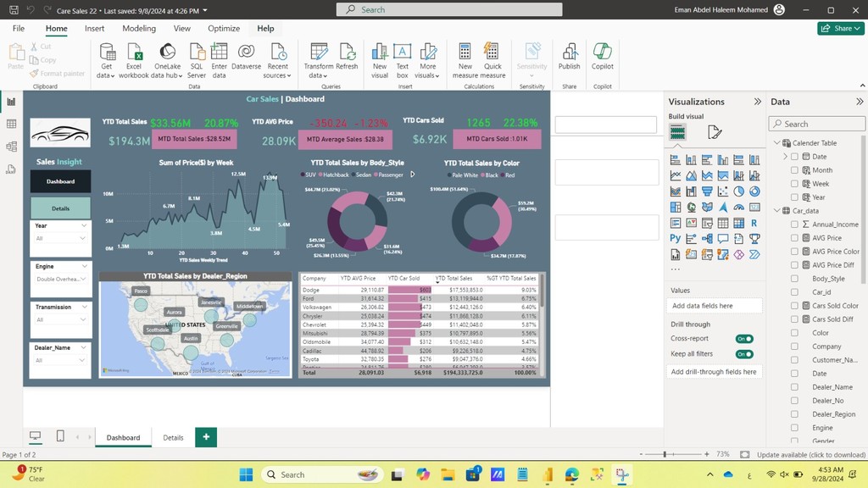This screenshot has height=488, width=868.
Task: Check the AVG Price field
Action: [x=794, y=238]
